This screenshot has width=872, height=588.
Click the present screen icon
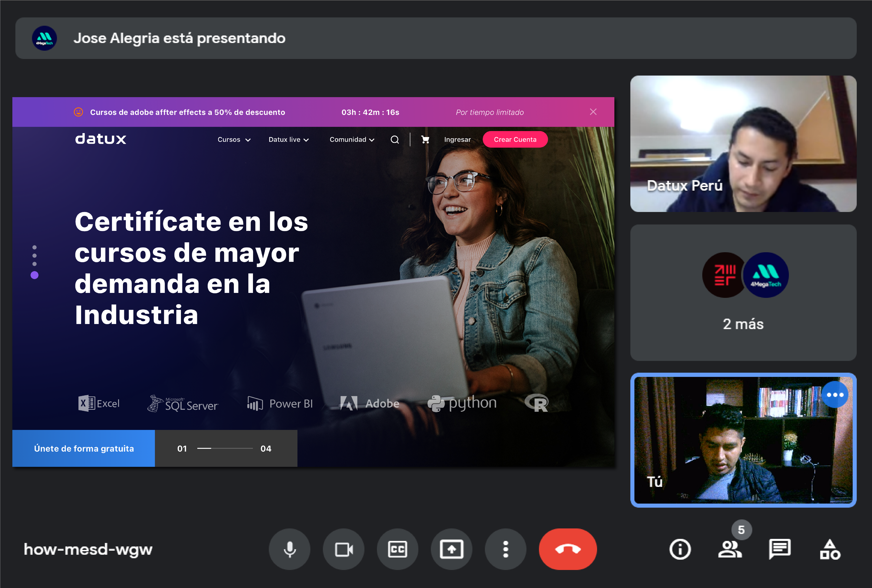[452, 549]
